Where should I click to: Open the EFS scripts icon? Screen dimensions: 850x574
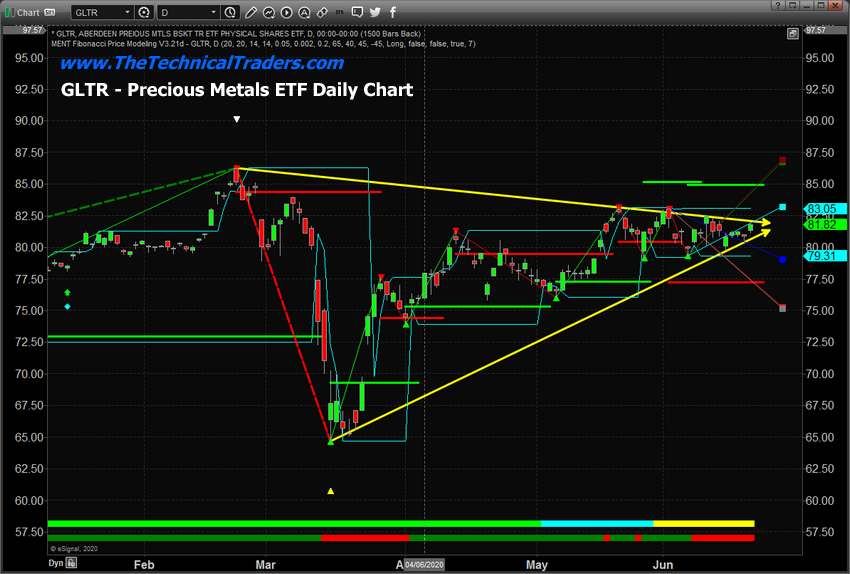pos(339,12)
